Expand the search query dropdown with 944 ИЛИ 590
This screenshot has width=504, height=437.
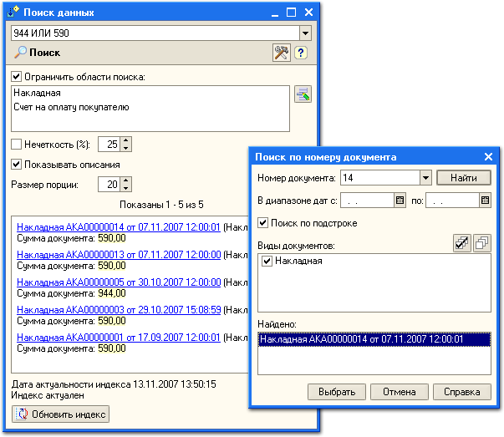click(305, 33)
